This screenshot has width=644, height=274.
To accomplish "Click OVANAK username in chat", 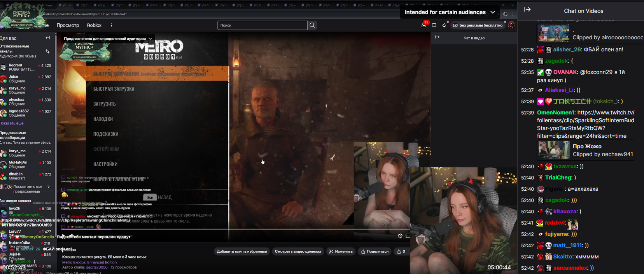I will (565, 72).
